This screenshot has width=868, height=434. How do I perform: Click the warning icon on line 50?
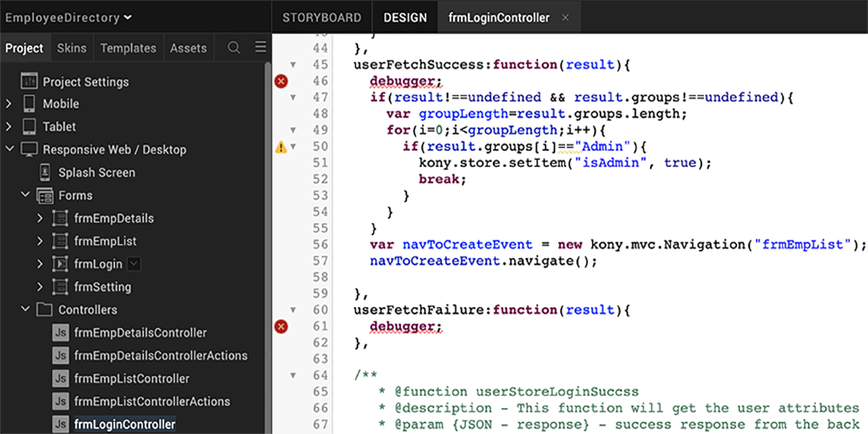pos(281,148)
